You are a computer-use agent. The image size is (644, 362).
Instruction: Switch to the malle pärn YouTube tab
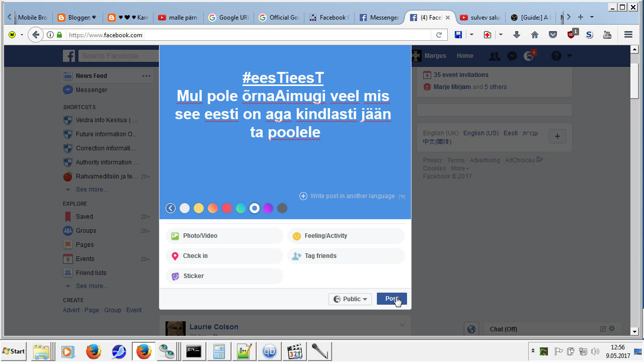pyautogui.click(x=178, y=17)
